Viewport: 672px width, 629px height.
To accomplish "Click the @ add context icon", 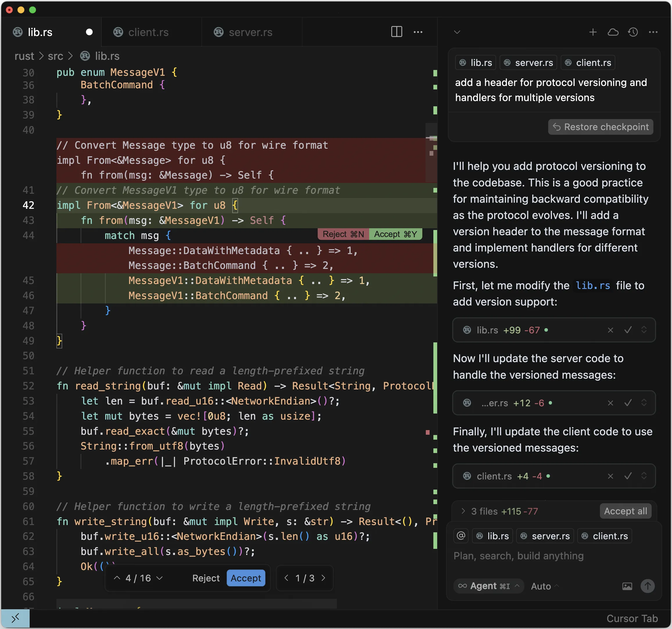I will [x=461, y=536].
